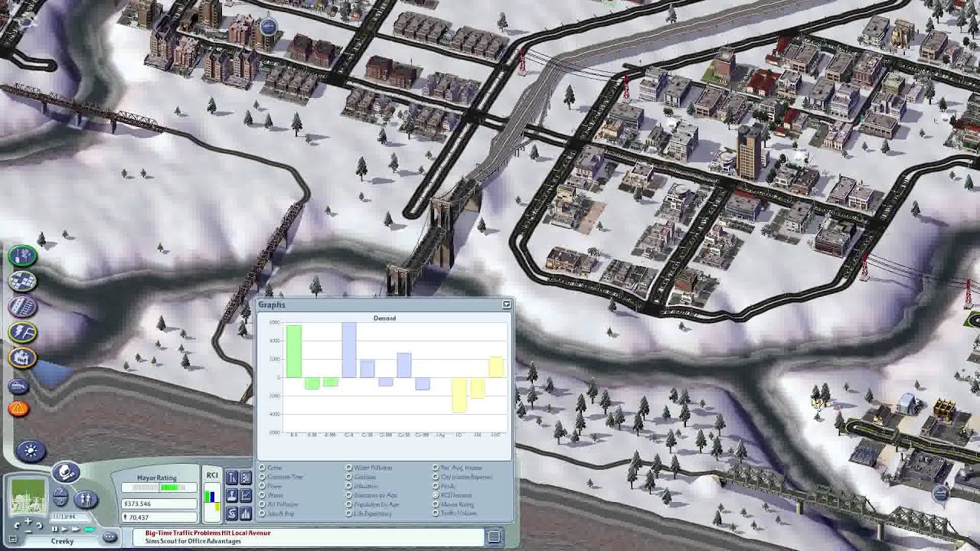Set simulation to fast-forward speed
This screenshot has height=551, width=980.
pos(76,530)
